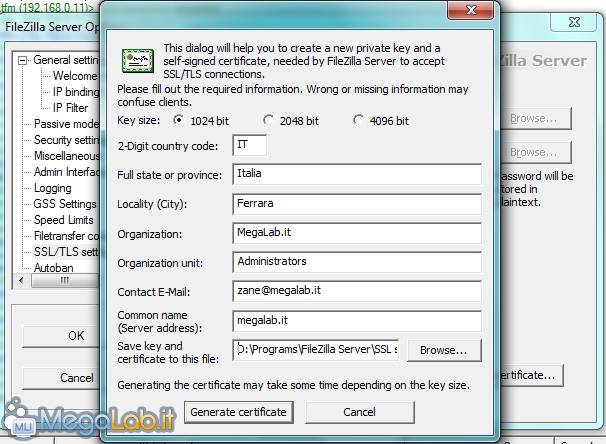Select SSL/TLS settings tree item

pyautogui.click(x=66, y=252)
